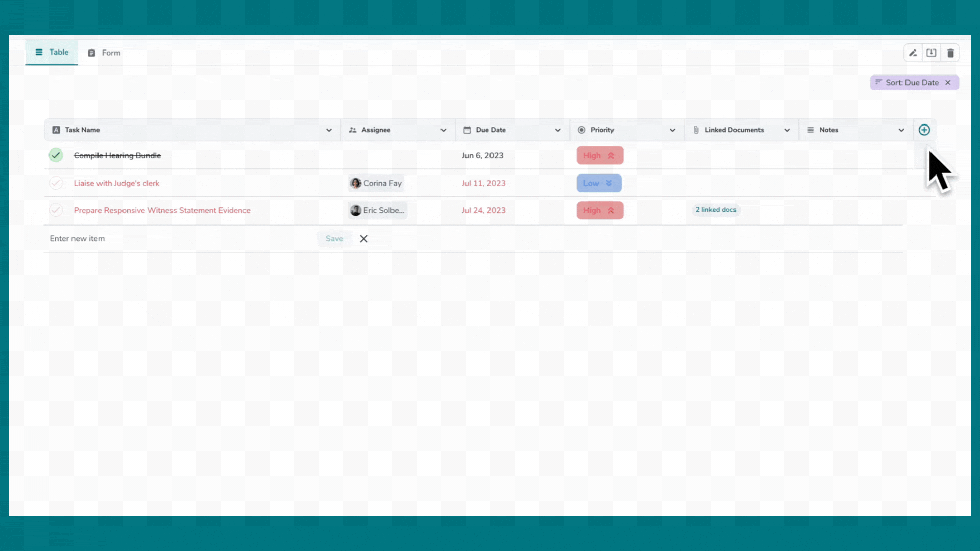
Task: Click the Save button for the new item
Action: coord(334,238)
